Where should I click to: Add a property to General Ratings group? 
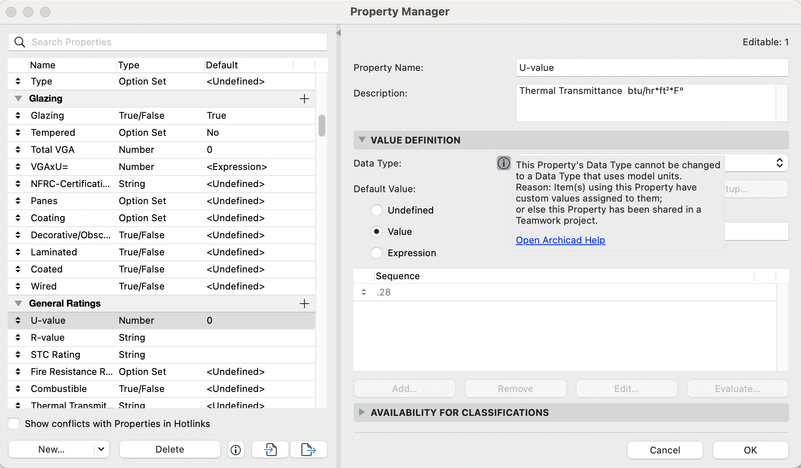click(x=304, y=303)
